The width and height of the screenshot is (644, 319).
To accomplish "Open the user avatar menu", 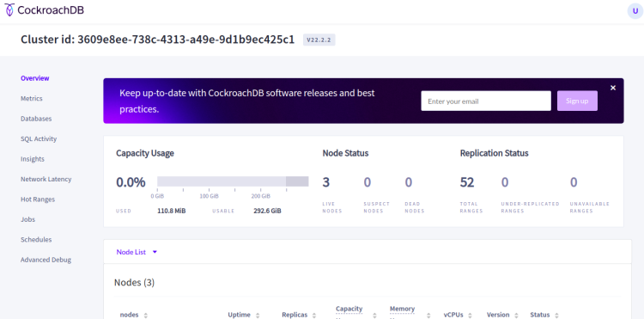I will coord(635,11).
